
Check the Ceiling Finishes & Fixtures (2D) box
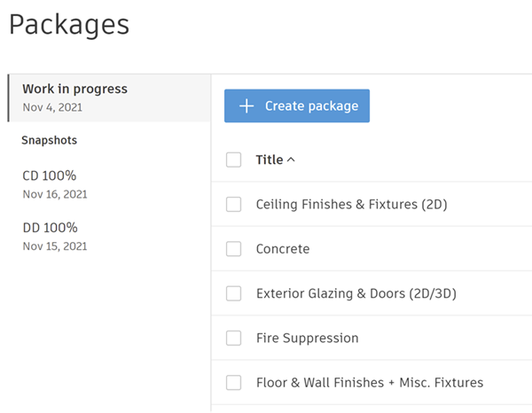click(x=234, y=205)
